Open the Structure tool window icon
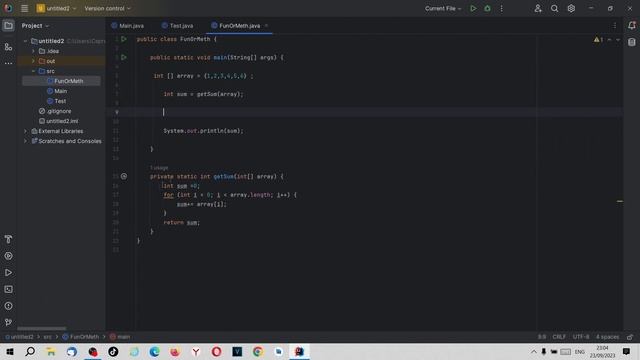Image resolution: width=640 pixels, height=360 pixels. click(8, 47)
